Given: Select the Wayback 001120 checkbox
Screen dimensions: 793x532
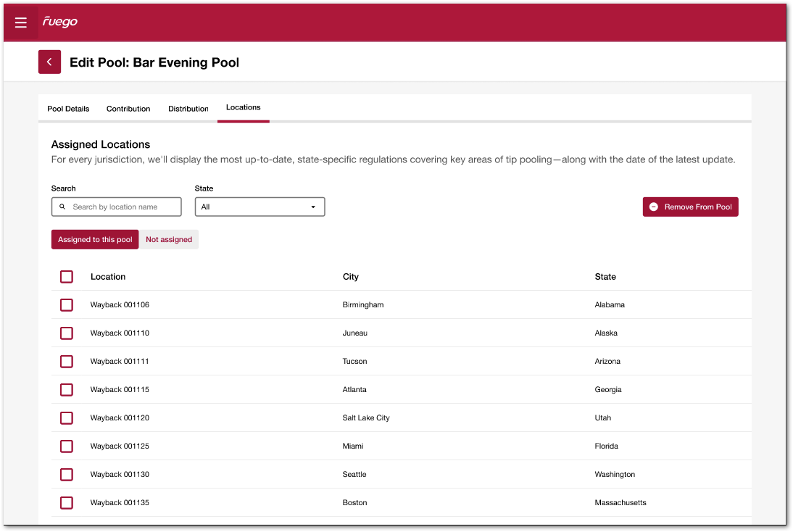Looking at the screenshot, I should [67, 418].
